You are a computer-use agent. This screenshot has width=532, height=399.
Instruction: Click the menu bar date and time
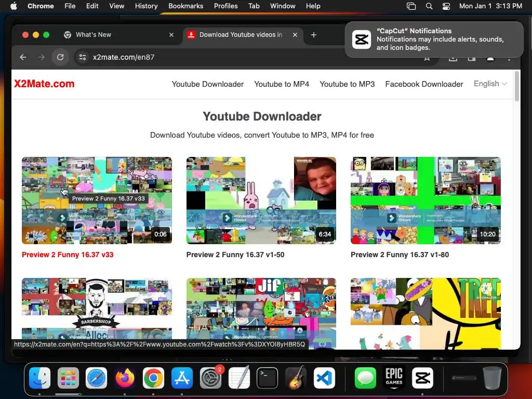click(x=490, y=6)
